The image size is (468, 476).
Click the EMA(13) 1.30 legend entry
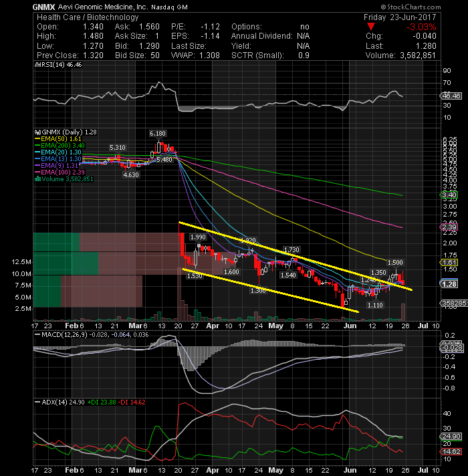tap(58, 158)
